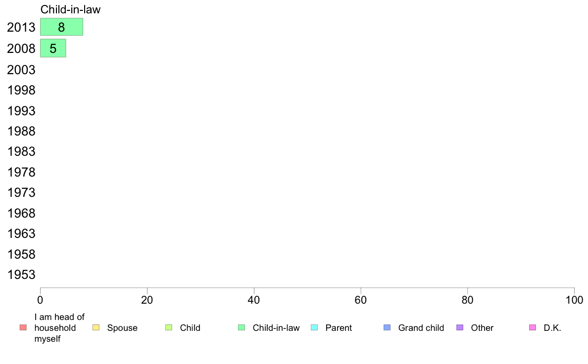Click the Parent legend label
588x364 pixels.
pyautogui.click(x=339, y=327)
